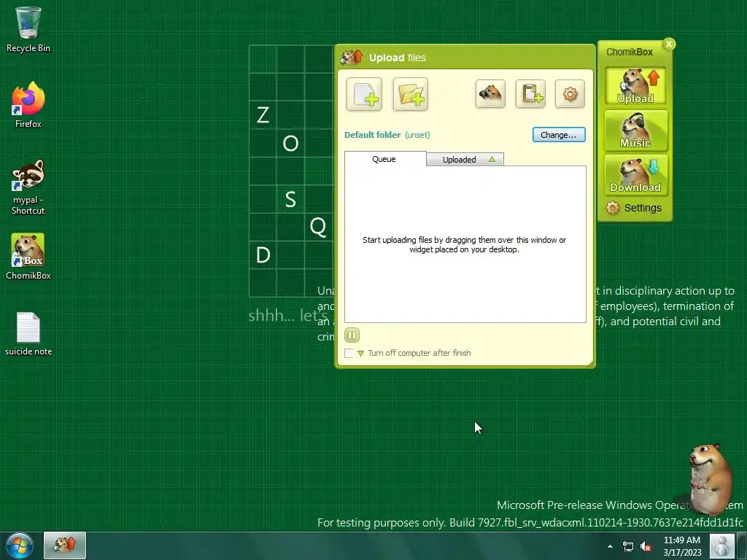747x560 pixels.
Task: Click the user icon in taskbar
Action: click(x=721, y=545)
